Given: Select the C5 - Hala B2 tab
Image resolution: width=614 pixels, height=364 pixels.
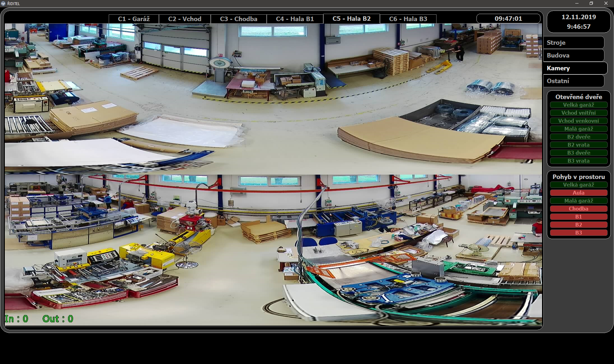Looking at the screenshot, I should tap(351, 19).
